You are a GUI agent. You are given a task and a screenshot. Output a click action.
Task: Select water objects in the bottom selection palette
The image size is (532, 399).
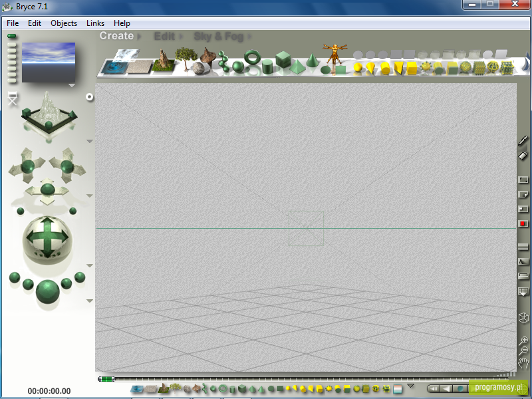tap(137, 388)
